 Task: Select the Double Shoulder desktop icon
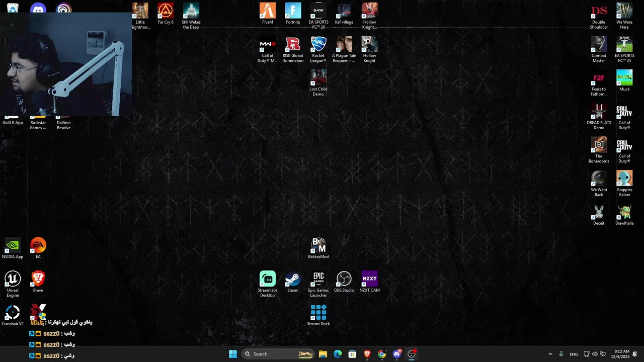(x=599, y=16)
